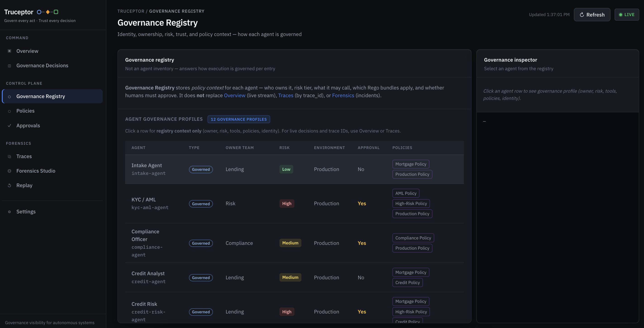Click the green LIVE status dot
644x328 pixels.
(620, 15)
